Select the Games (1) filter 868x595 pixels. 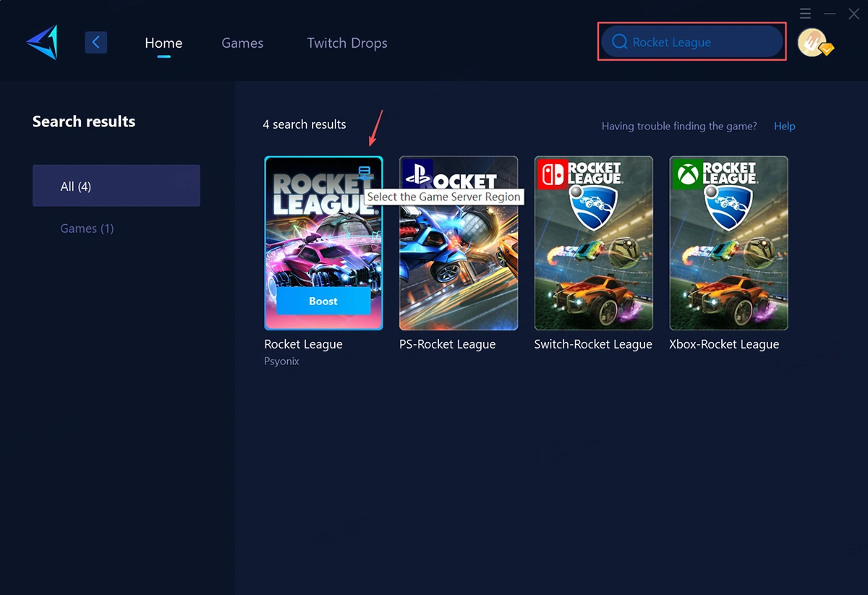87,228
